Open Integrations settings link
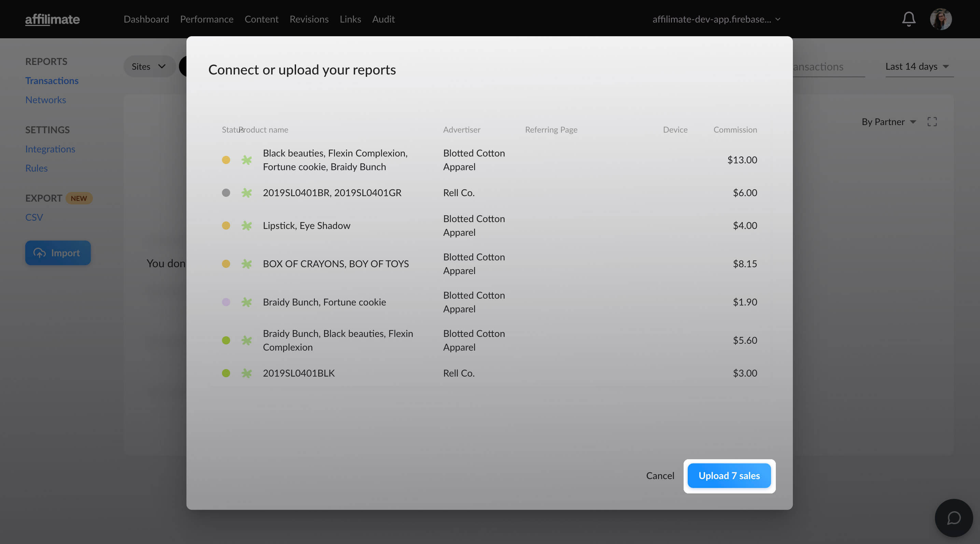The width and height of the screenshot is (980, 544). pos(50,149)
